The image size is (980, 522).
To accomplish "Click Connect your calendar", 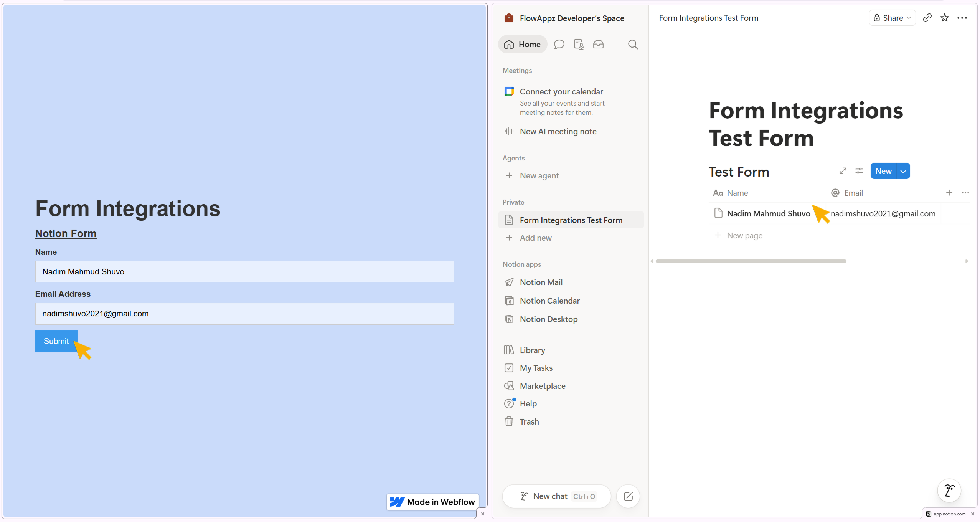I will click(x=561, y=92).
